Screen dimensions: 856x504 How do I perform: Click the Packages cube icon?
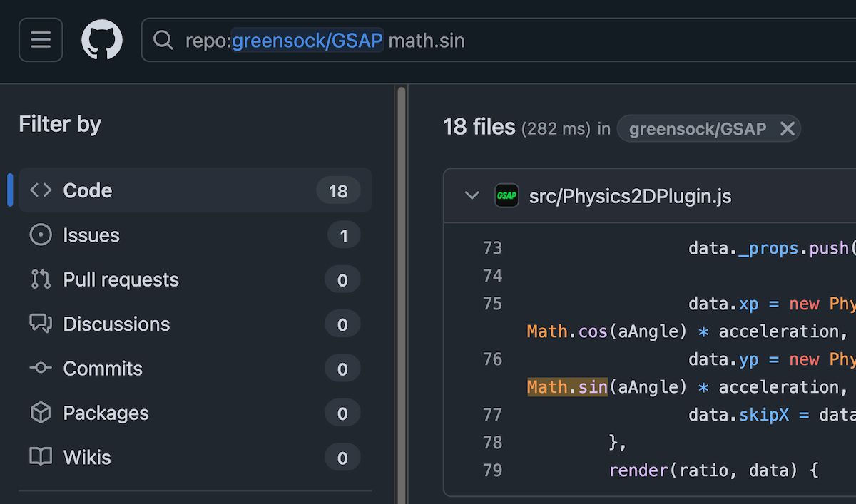point(41,413)
